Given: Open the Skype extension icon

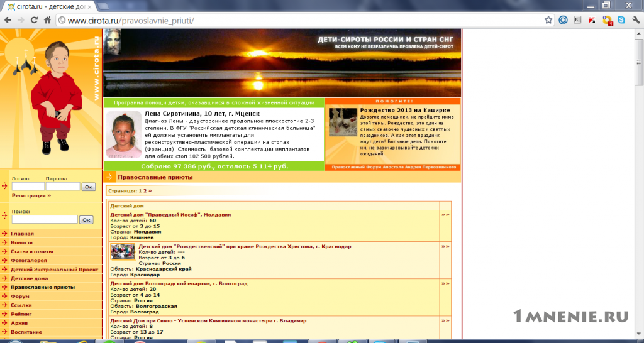Looking at the screenshot, I should (x=621, y=20).
